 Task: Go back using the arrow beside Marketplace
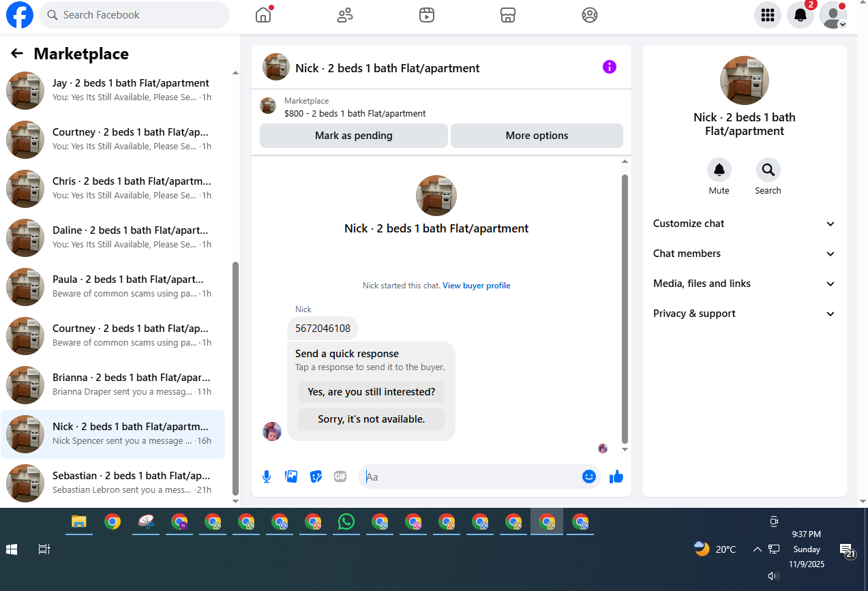point(17,54)
